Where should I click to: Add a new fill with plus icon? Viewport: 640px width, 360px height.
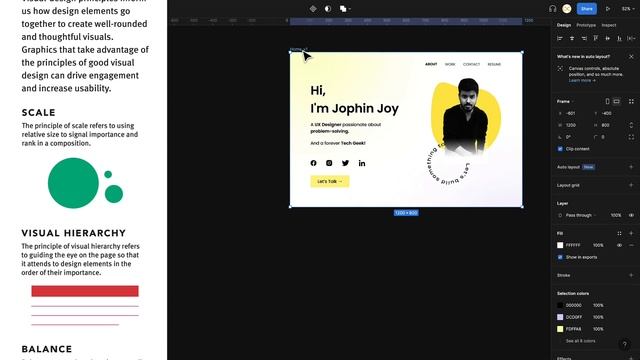coord(631,233)
